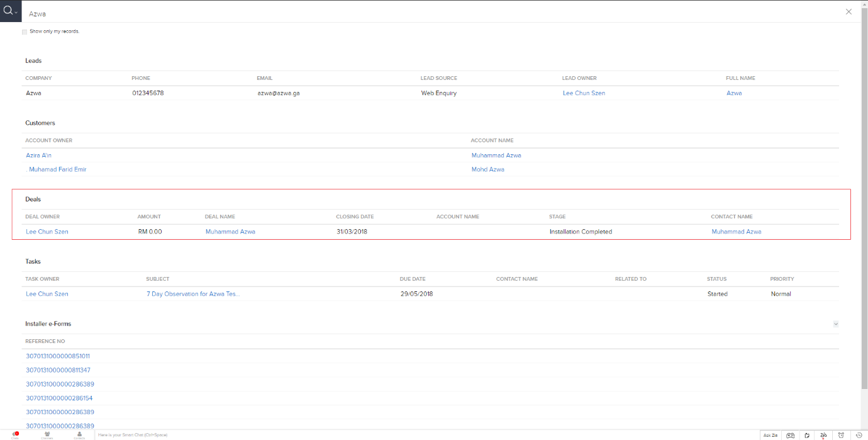Collapse the Installer e-Forms section chevron
The image size is (868, 440).
pos(836,324)
